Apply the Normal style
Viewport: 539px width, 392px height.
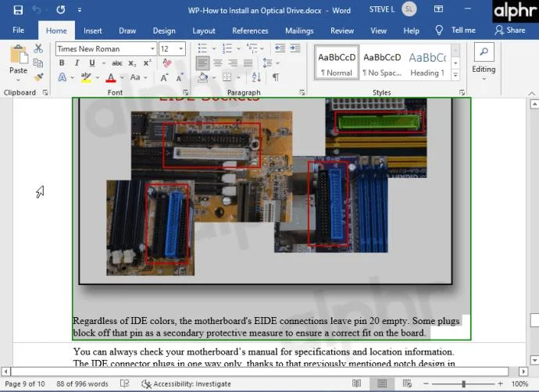(x=337, y=62)
